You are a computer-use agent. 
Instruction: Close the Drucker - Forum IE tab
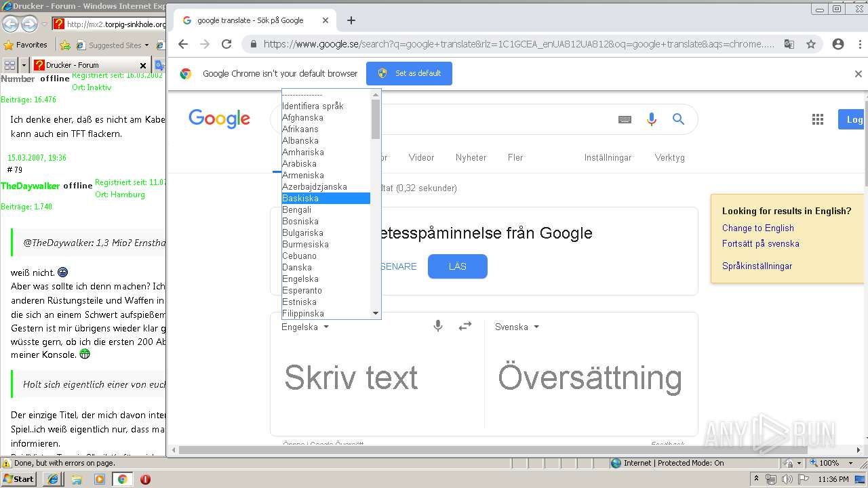(x=142, y=65)
